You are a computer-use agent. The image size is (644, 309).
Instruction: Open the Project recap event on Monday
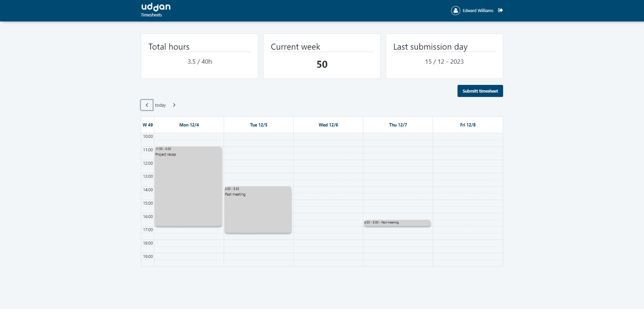(189, 186)
